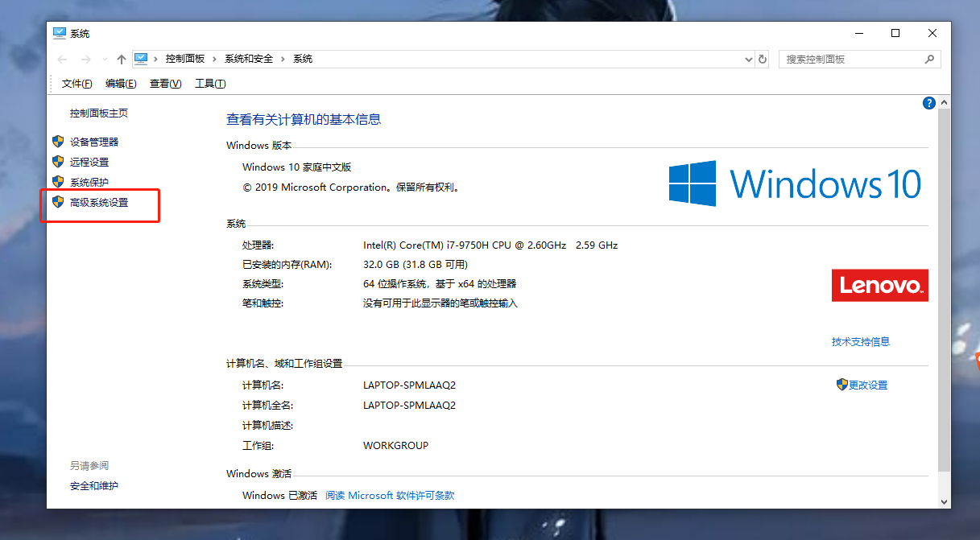980x540 pixels.
Task: Click the search magnifier icon
Action: 929,60
